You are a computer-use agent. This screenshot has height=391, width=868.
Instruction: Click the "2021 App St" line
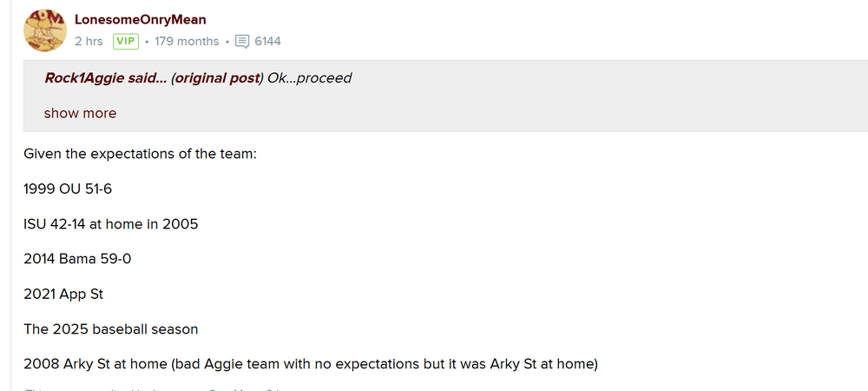[63, 294]
